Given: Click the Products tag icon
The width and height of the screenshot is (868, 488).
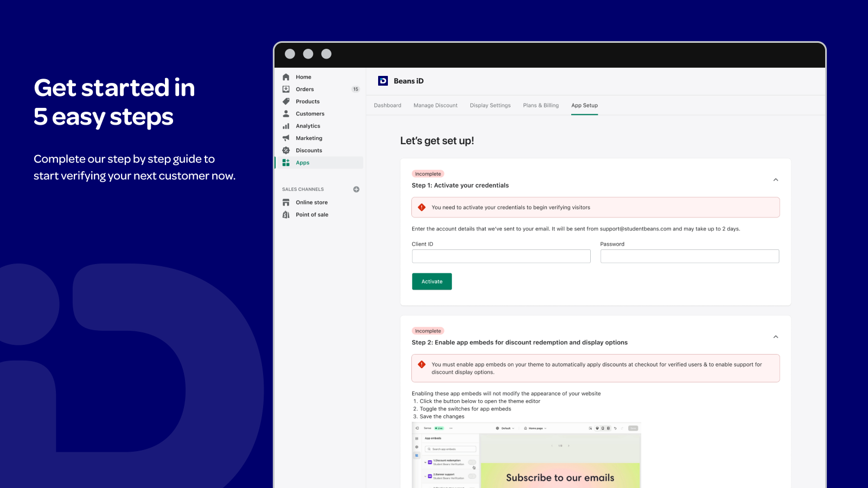Looking at the screenshot, I should pos(286,101).
